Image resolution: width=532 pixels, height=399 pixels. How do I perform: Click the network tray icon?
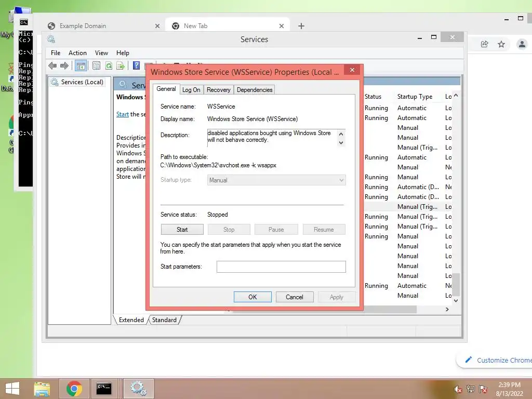point(471,389)
